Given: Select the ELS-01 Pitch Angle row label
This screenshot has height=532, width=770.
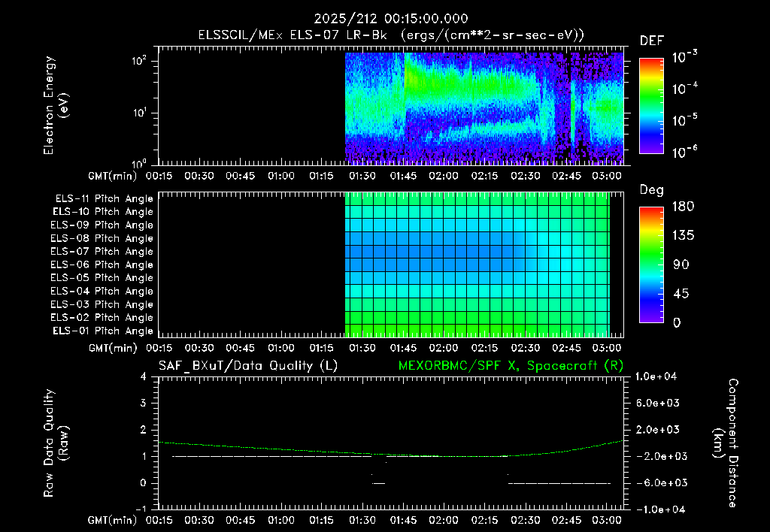Looking at the screenshot, I should [x=102, y=331].
